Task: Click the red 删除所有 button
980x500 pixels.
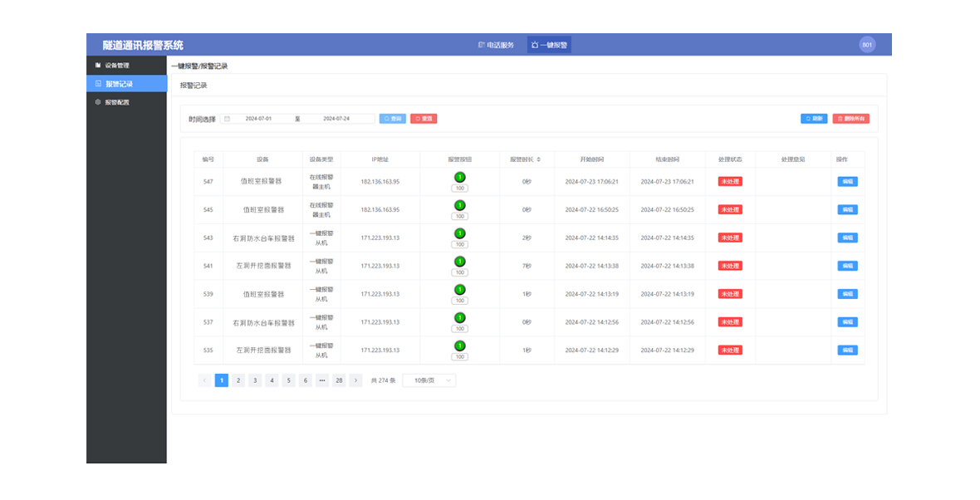Action: 850,119
